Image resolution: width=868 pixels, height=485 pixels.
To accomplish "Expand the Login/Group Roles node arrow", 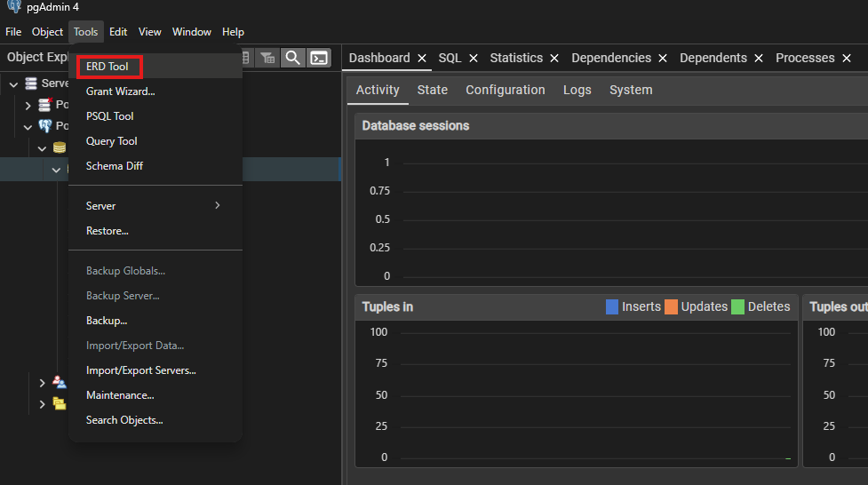I will pos(42,382).
